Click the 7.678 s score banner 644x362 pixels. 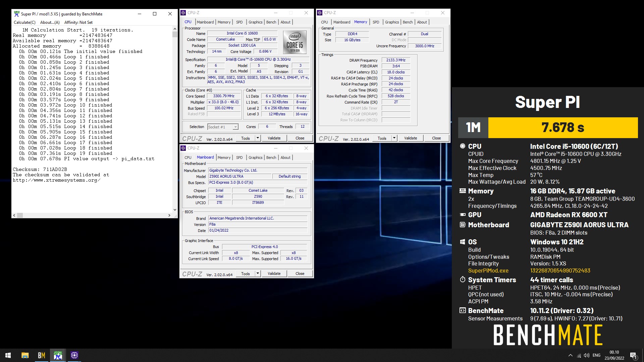click(x=563, y=127)
